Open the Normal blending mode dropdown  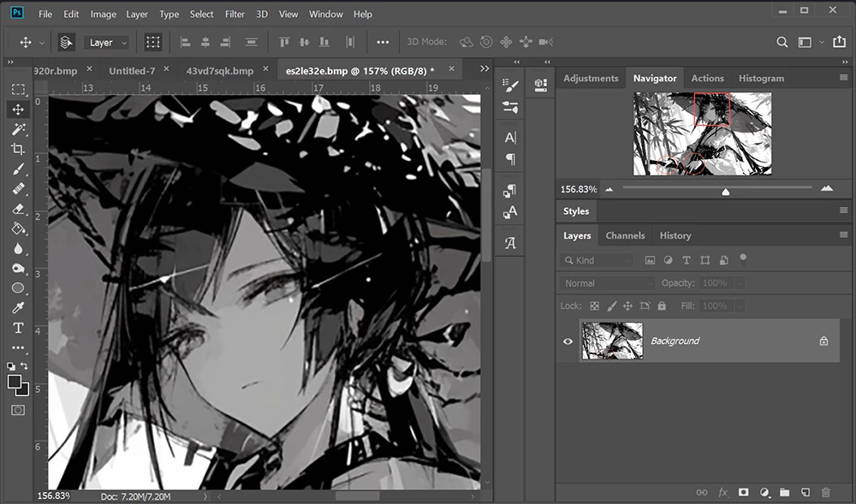607,283
